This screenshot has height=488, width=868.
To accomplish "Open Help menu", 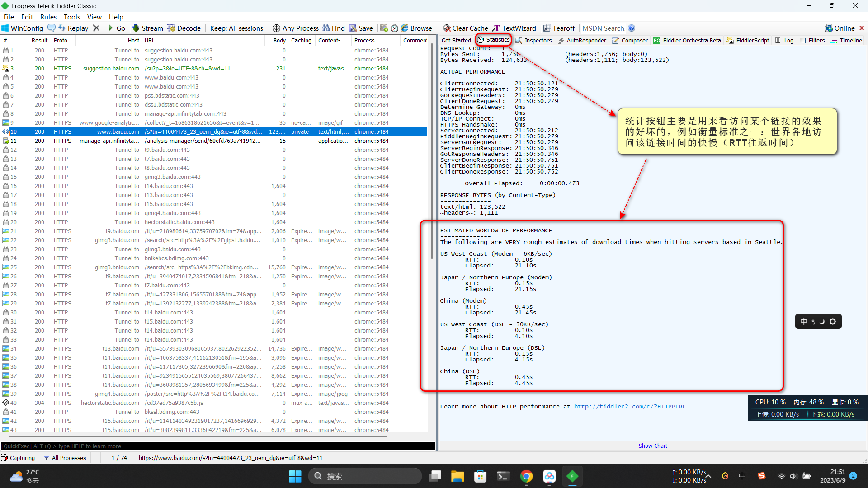I will pos(116,17).
